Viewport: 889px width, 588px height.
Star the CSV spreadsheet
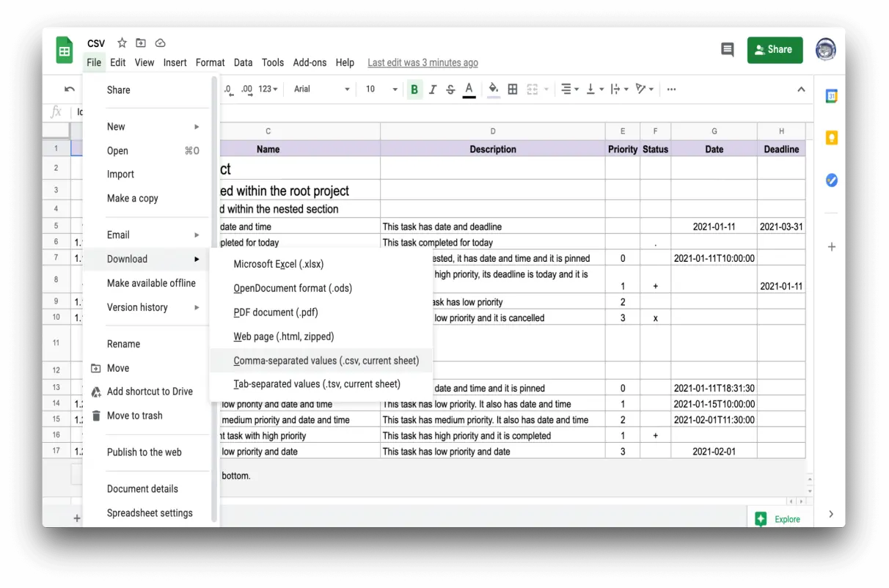[x=122, y=43]
